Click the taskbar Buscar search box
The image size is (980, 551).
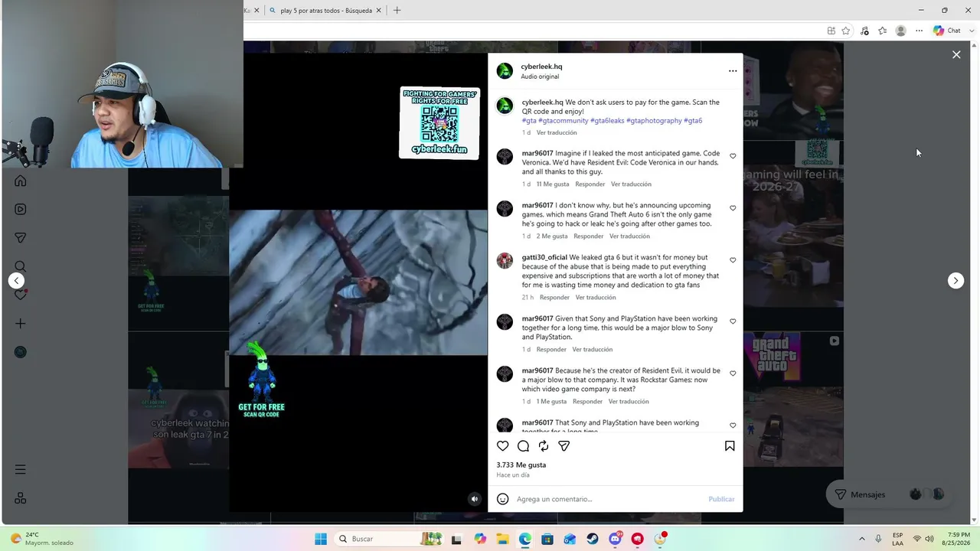click(x=389, y=539)
